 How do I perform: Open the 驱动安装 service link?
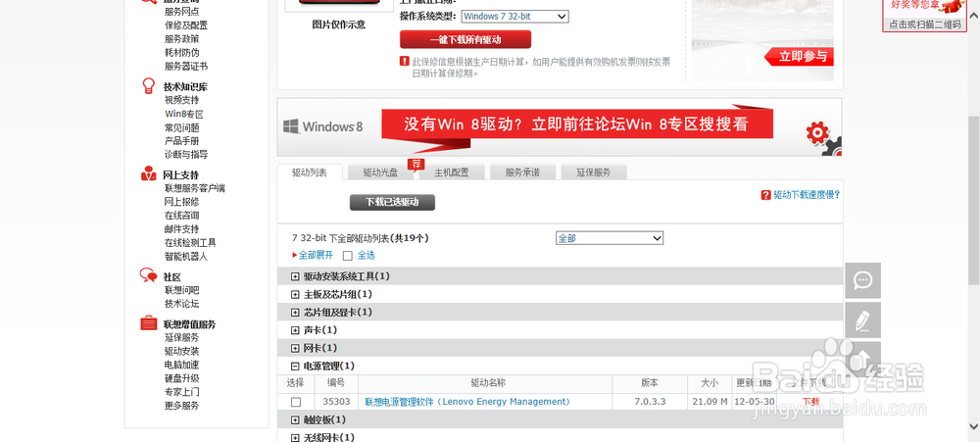182,352
